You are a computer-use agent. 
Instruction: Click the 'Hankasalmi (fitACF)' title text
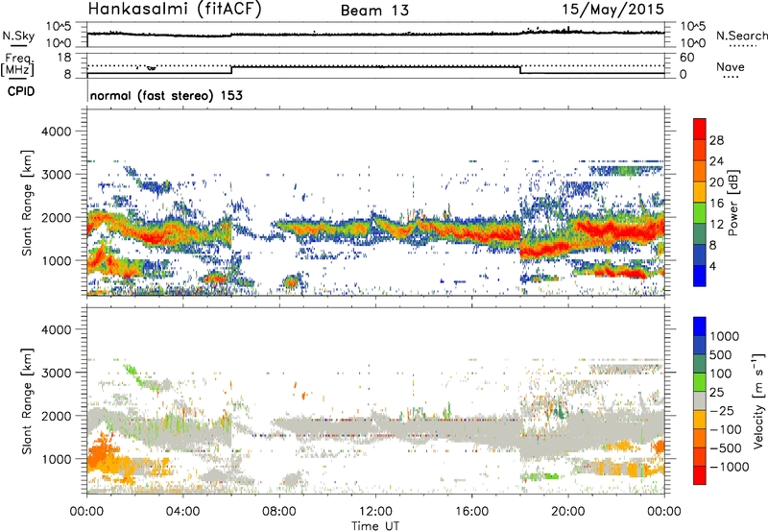click(175, 9)
